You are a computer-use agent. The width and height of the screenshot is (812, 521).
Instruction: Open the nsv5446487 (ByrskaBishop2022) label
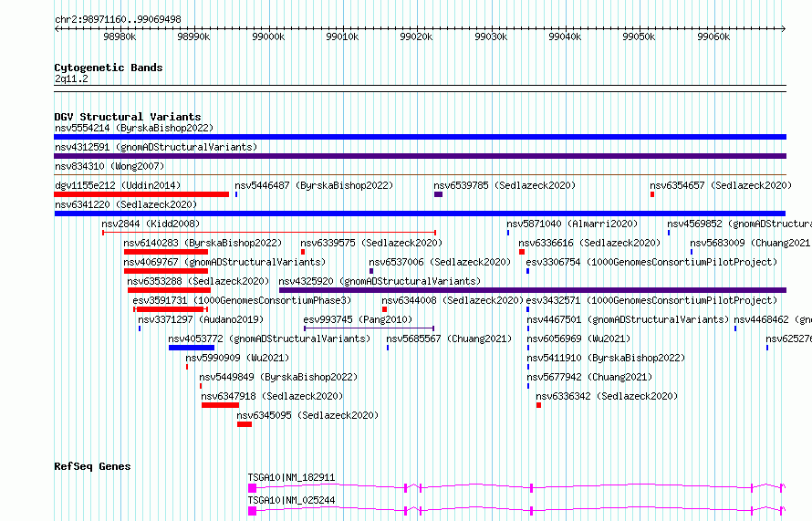(314, 185)
